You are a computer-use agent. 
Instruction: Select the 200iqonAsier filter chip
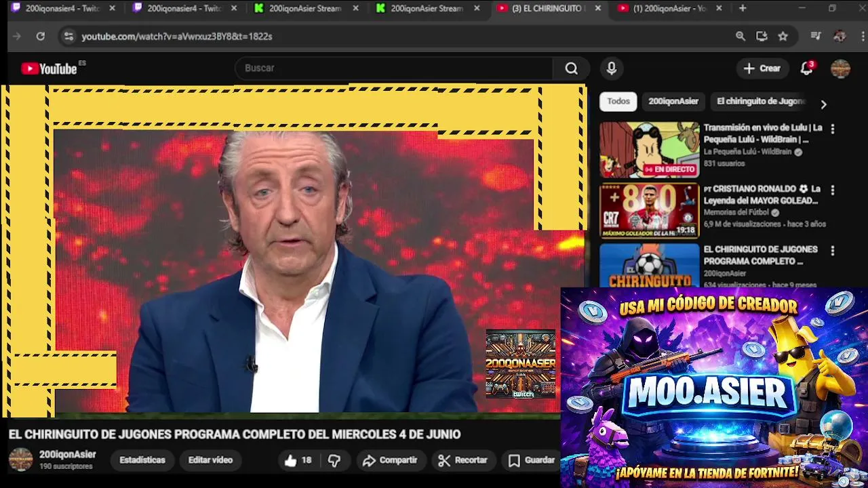[x=673, y=102]
